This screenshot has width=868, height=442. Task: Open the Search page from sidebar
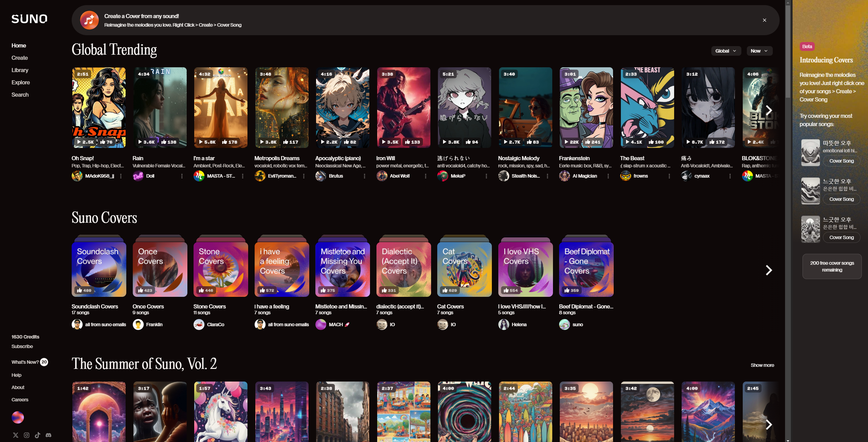pos(20,95)
